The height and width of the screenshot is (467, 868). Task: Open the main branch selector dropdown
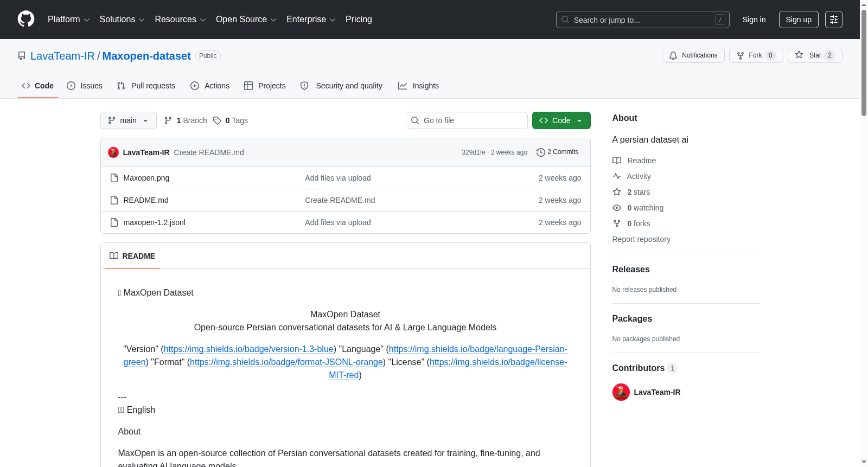pyautogui.click(x=129, y=120)
